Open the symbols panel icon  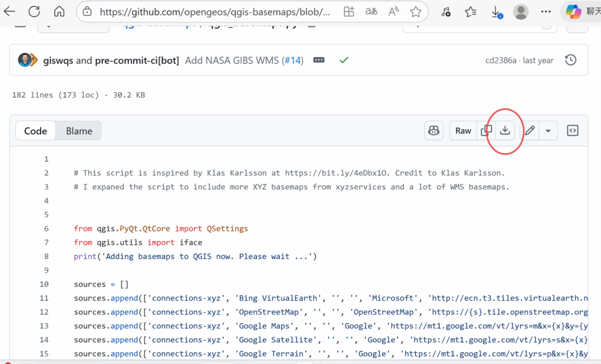click(x=572, y=131)
